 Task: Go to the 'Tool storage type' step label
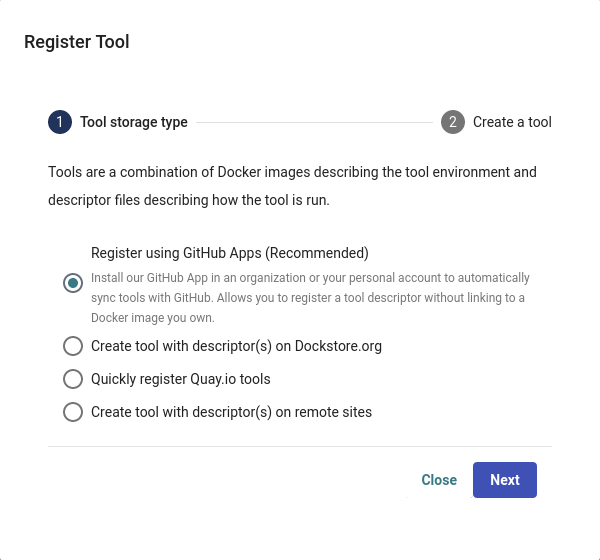coord(134,122)
